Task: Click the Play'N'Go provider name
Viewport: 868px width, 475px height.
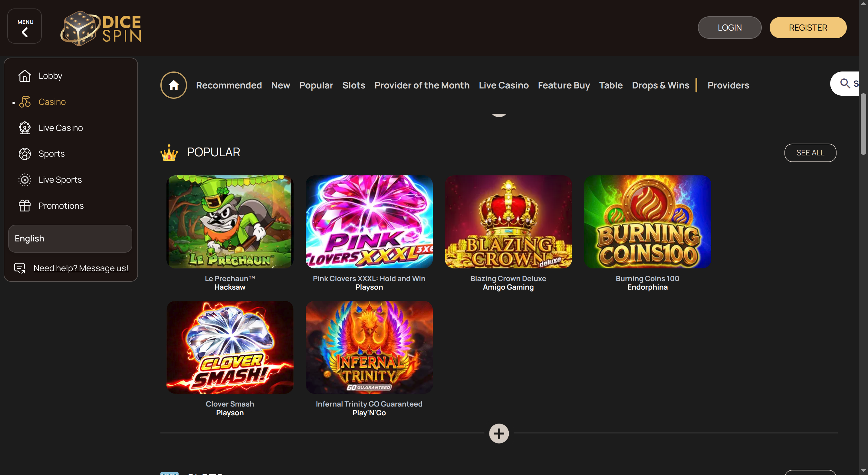Action: (369, 413)
